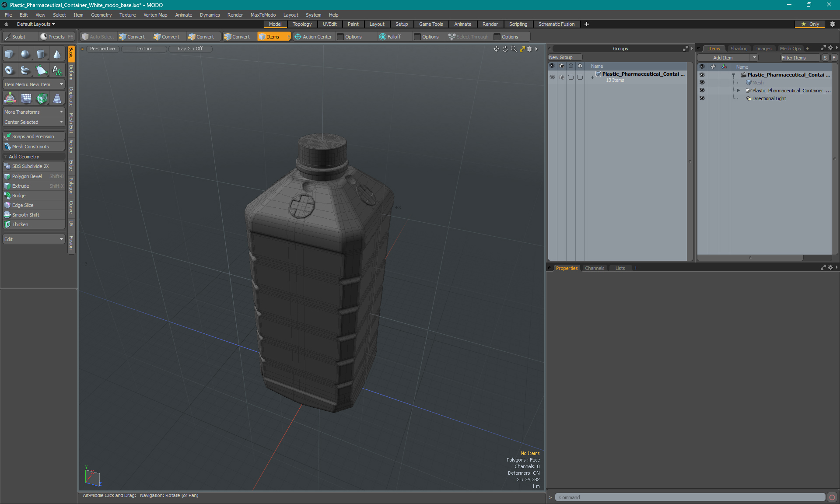Toggle Options checkbox next to Action Center

click(x=340, y=37)
